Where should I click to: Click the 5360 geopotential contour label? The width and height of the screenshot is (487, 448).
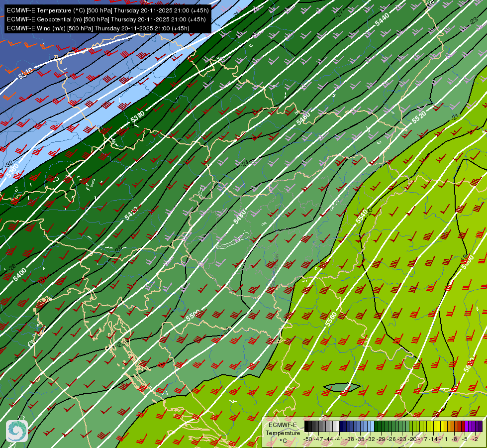[x=13, y=171]
